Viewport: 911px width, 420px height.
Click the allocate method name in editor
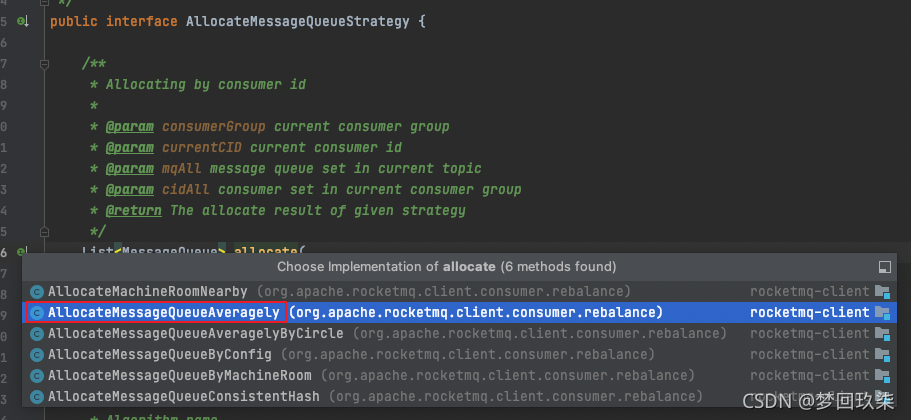pos(266,250)
